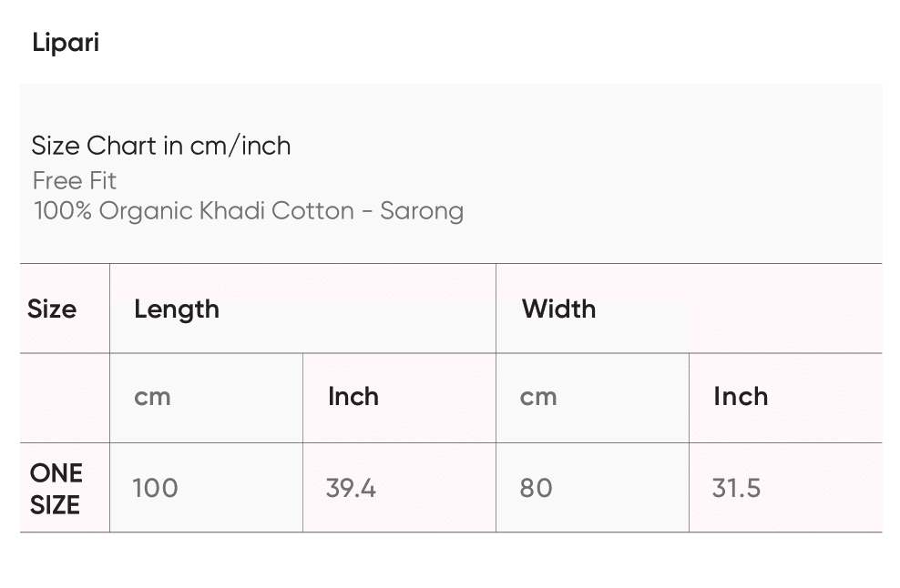
Task: Click the cm subheader under Width
Action: click(x=538, y=397)
